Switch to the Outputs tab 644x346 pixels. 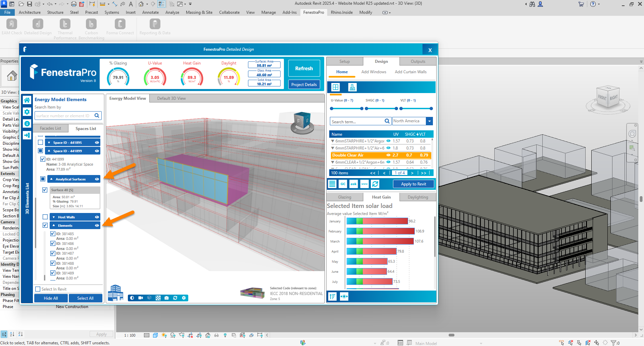tap(418, 61)
